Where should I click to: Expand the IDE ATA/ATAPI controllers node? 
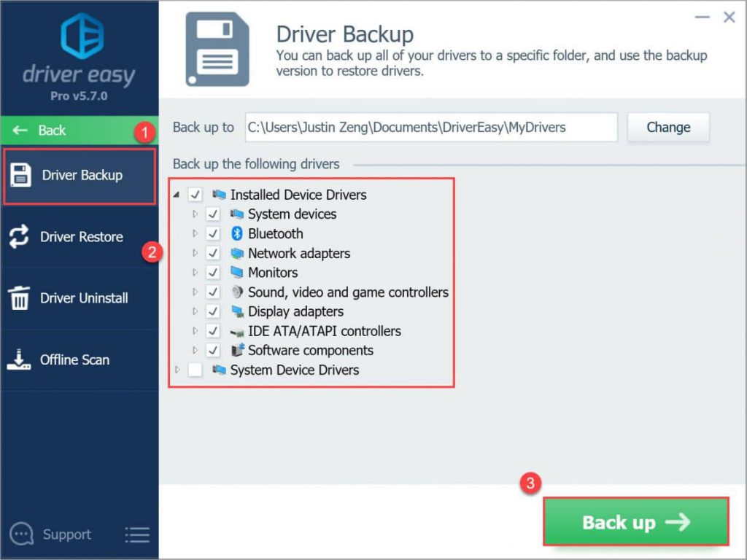pyautogui.click(x=194, y=331)
